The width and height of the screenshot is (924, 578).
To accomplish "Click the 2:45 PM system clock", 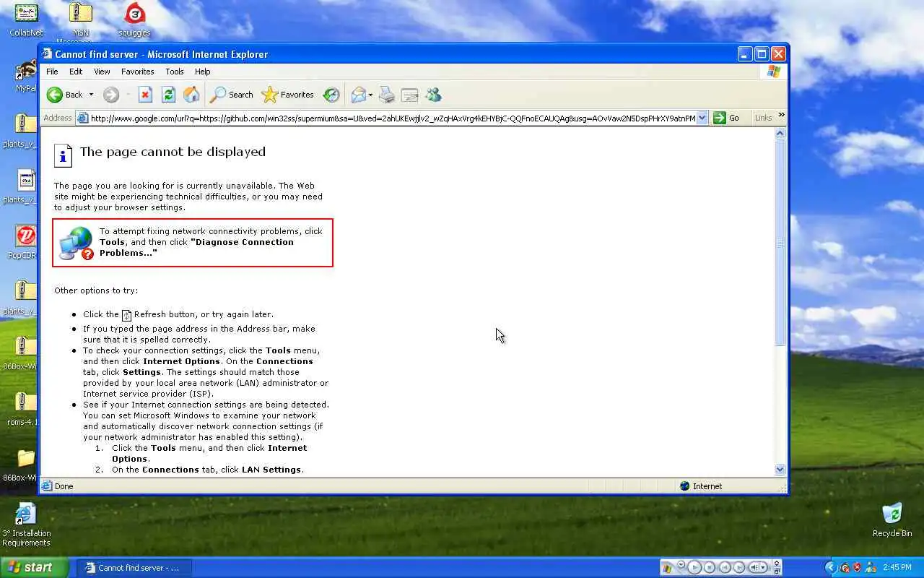I will (897, 568).
